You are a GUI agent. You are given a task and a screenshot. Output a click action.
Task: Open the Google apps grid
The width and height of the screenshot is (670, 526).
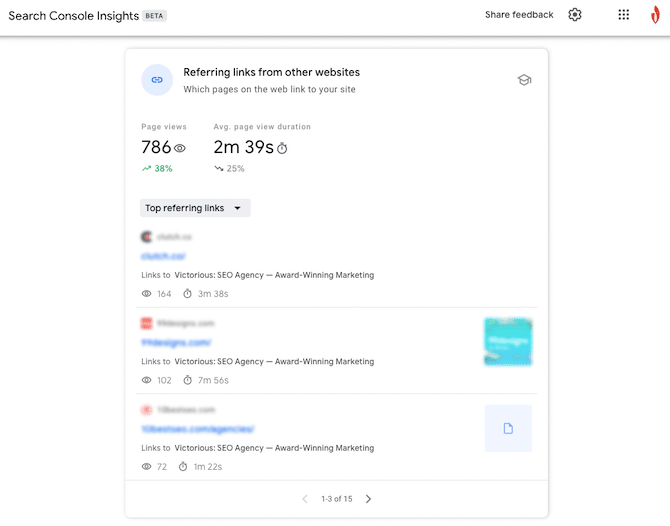(x=623, y=15)
